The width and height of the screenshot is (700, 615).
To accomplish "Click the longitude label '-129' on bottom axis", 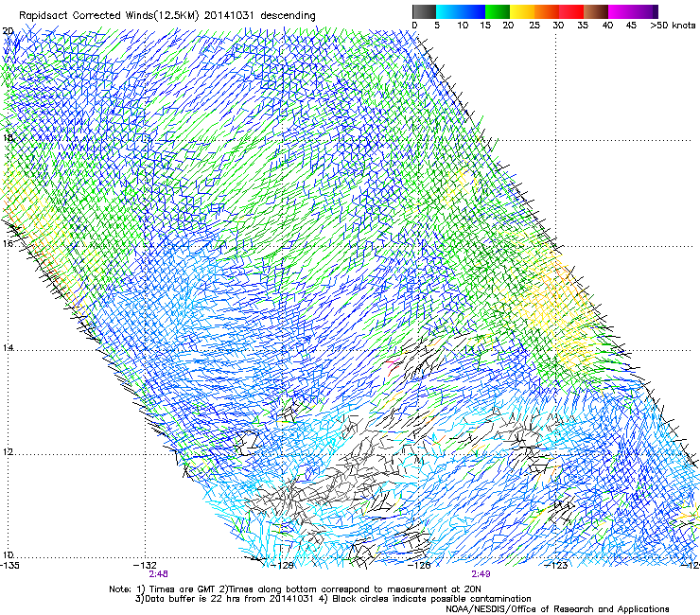I will [283, 566].
